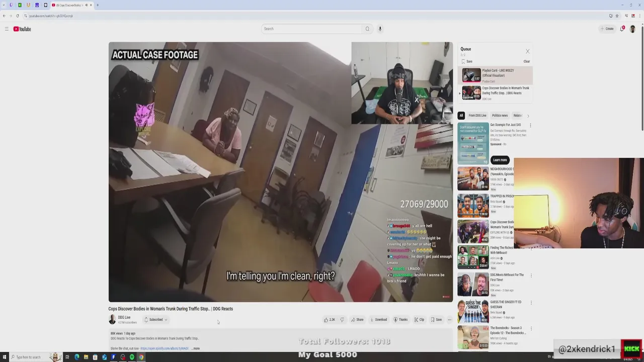Show more chips with right arrow
Image resolution: width=644 pixels, height=362 pixels.
[x=528, y=116]
